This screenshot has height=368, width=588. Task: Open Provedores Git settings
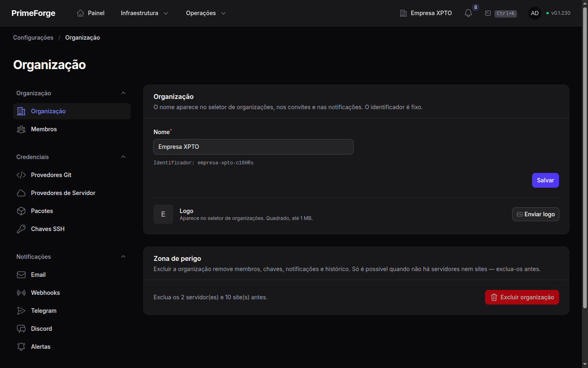pyautogui.click(x=72, y=175)
